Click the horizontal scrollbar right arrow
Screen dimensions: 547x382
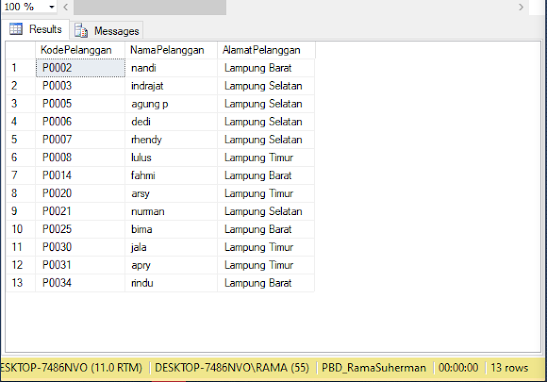click(521, 7)
